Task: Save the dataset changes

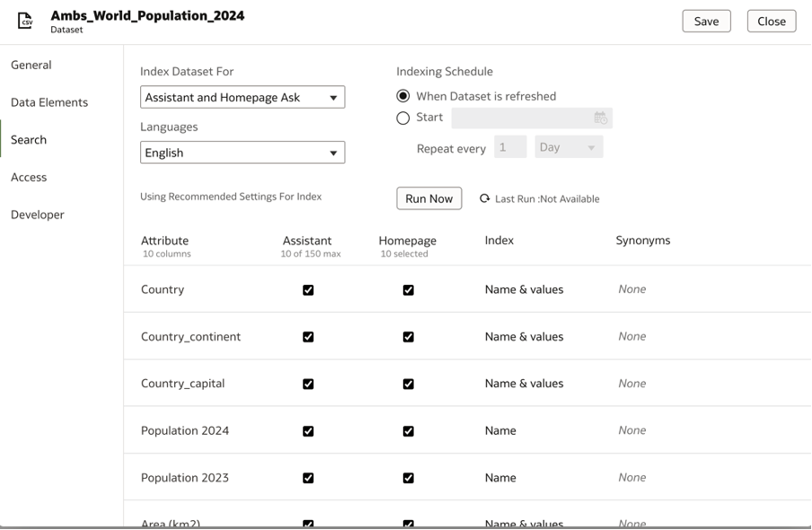Action: (706, 20)
